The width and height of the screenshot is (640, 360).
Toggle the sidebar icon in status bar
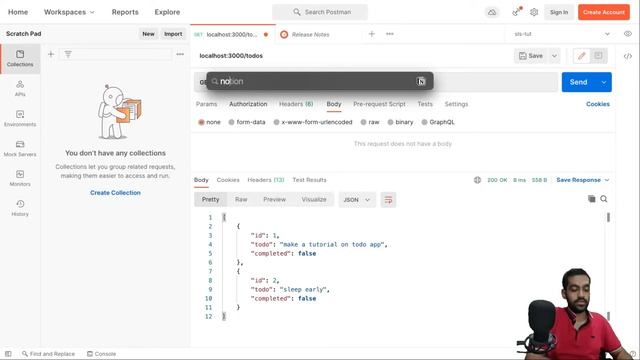[x=8, y=354]
